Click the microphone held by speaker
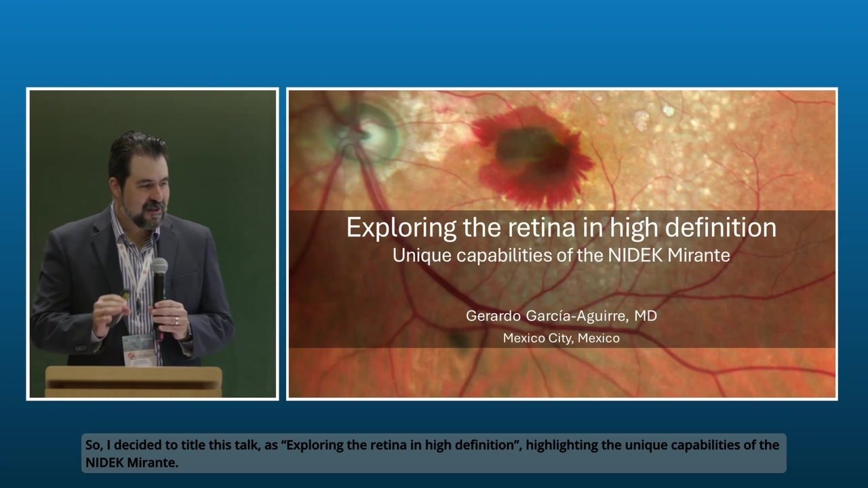 159,278
